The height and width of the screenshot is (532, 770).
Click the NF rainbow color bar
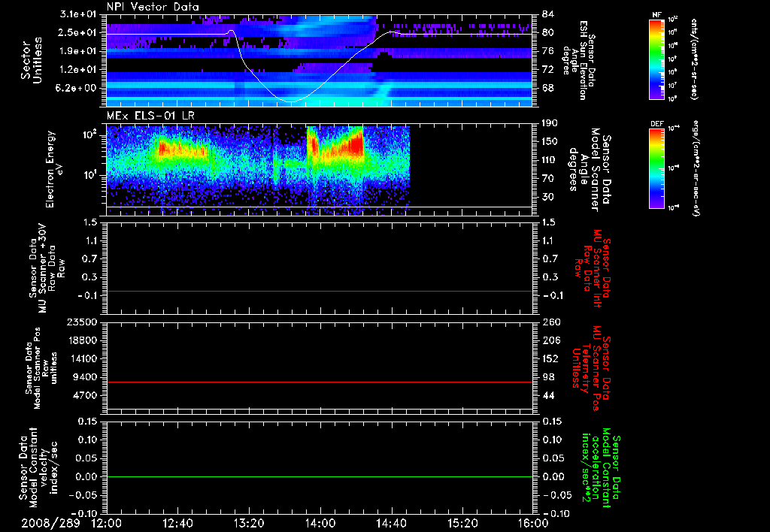click(657, 59)
